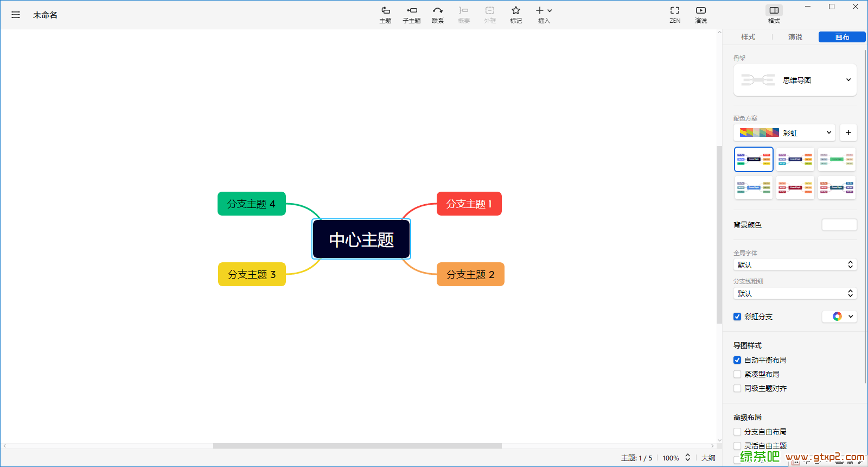Select the Relationship (联系) tool

[438, 14]
